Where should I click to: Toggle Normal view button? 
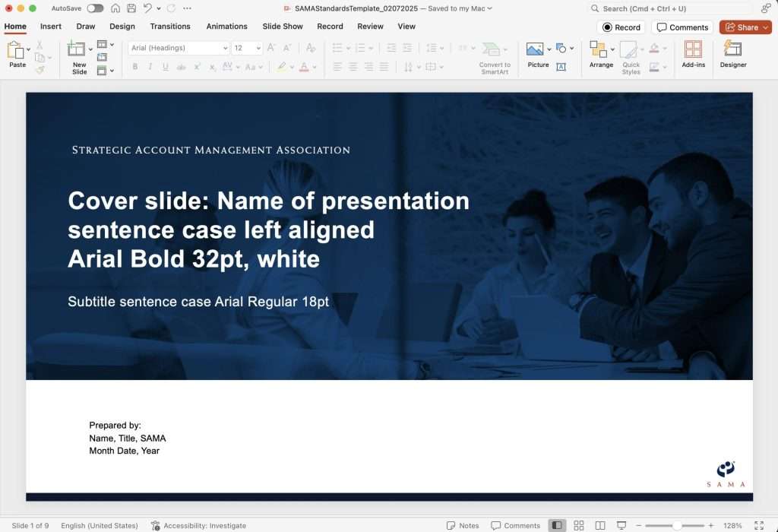557,525
